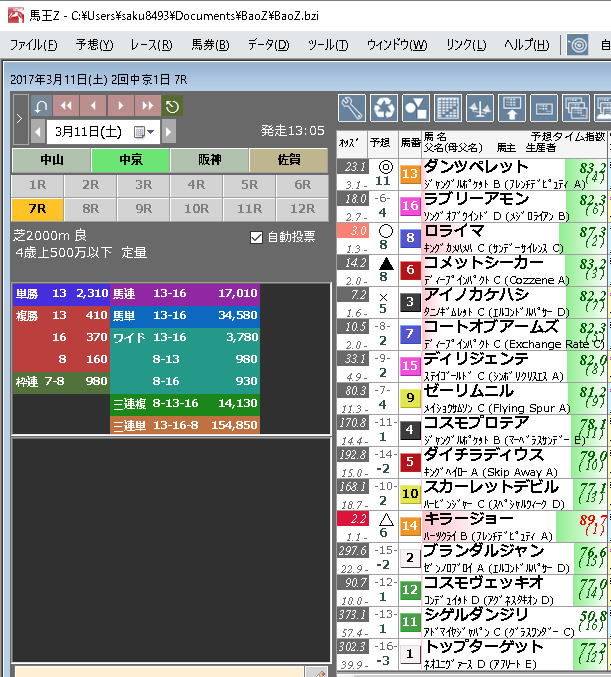The image size is (611, 677).
Task: Click the table with up-arrow icon
Action: (512, 108)
